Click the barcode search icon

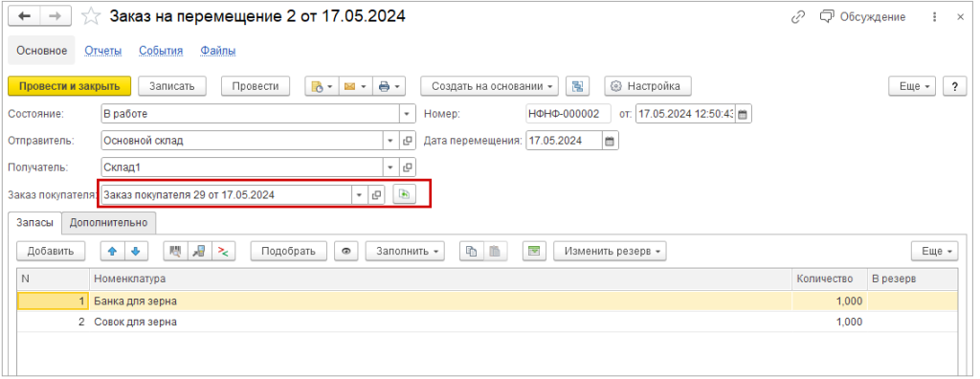click(x=176, y=252)
